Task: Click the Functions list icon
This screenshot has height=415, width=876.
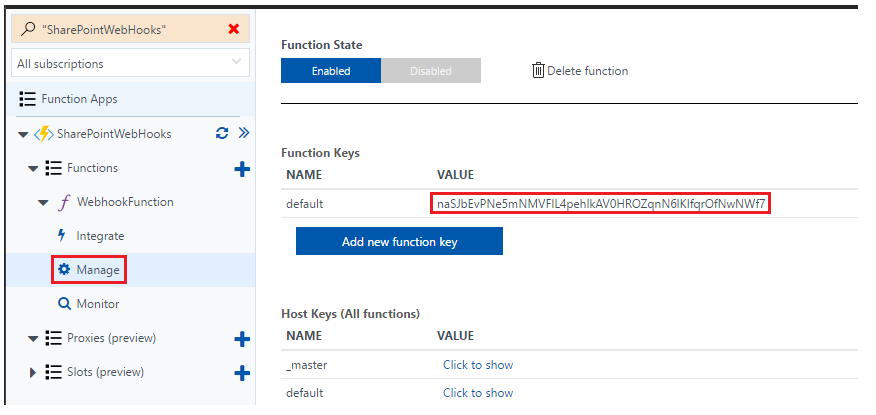Action: (53, 168)
